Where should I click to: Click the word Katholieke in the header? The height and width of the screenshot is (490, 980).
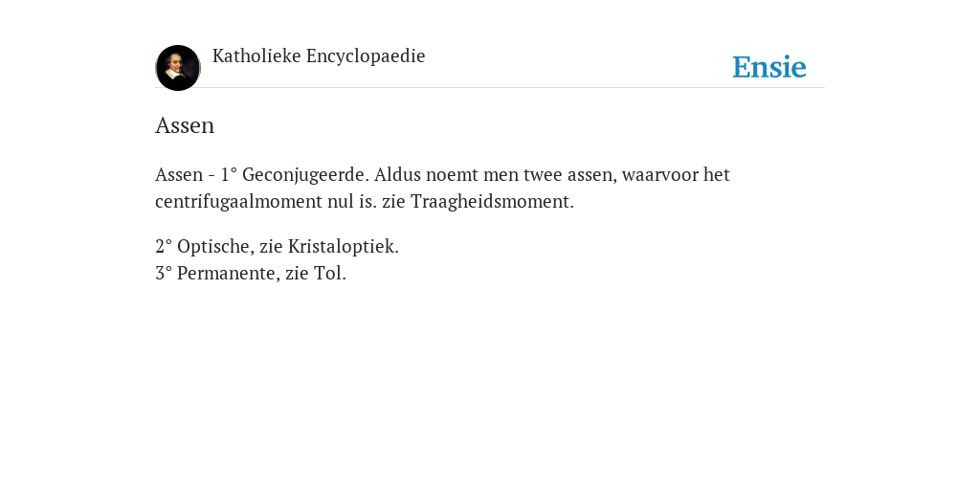pyautogui.click(x=256, y=56)
